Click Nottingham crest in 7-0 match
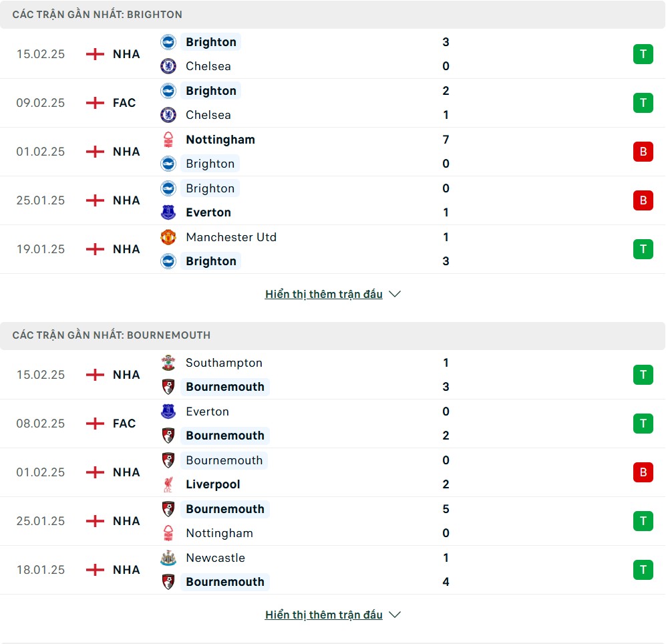 point(168,140)
